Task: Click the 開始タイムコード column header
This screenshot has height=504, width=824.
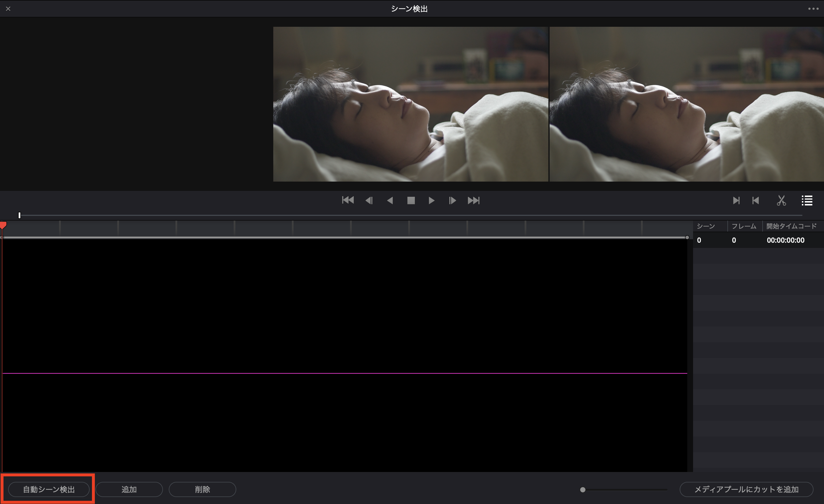Action: pyautogui.click(x=791, y=226)
